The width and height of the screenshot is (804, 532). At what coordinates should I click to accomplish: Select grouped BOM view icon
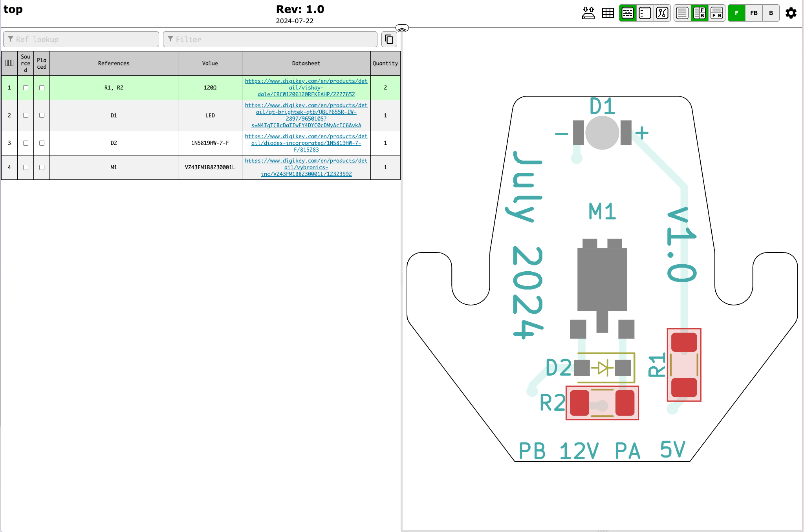[628, 13]
